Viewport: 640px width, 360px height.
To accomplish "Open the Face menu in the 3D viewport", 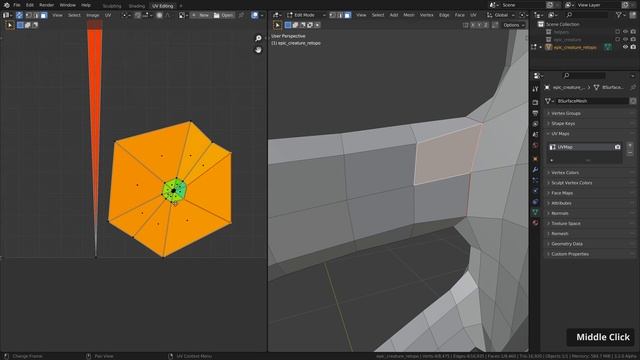I will coord(460,15).
